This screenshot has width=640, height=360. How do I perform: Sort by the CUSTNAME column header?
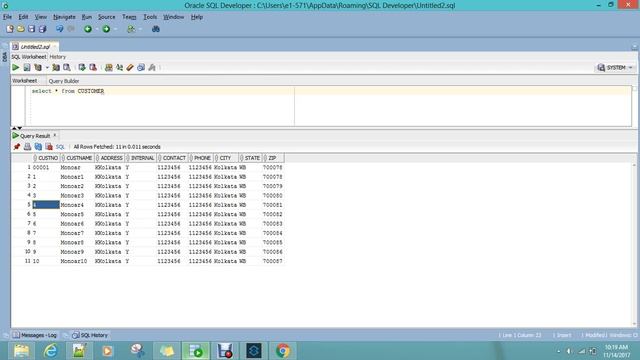pyautogui.click(x=78, y=158)
